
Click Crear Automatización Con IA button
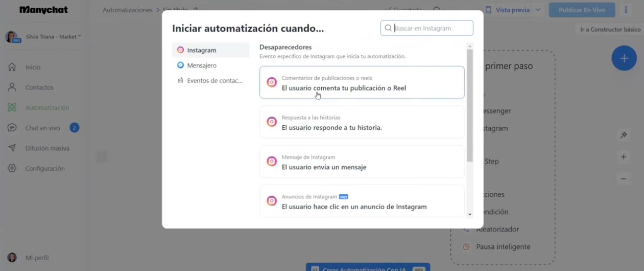coord(368,267)
